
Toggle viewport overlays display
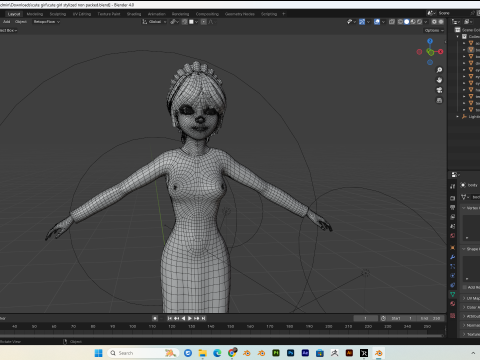tap(377, 22)
